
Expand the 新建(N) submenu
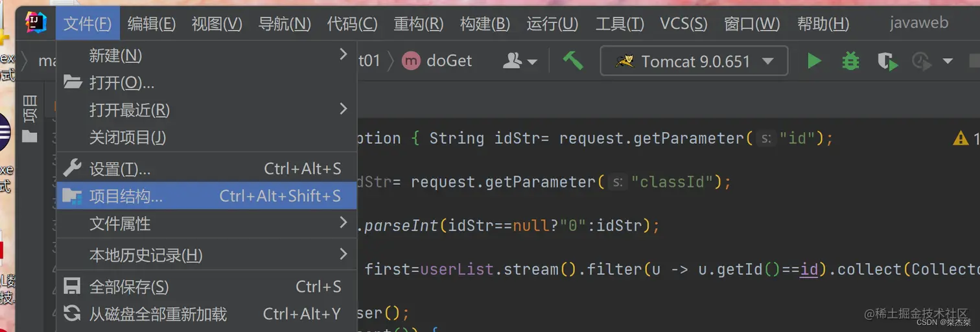pyautogui.click(x=207, y=56)
